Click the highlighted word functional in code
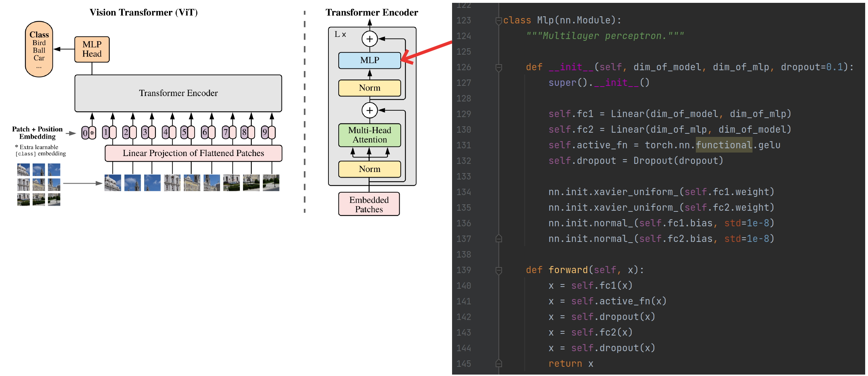Viewport: 868px width, 376px height. click(724, 145)
